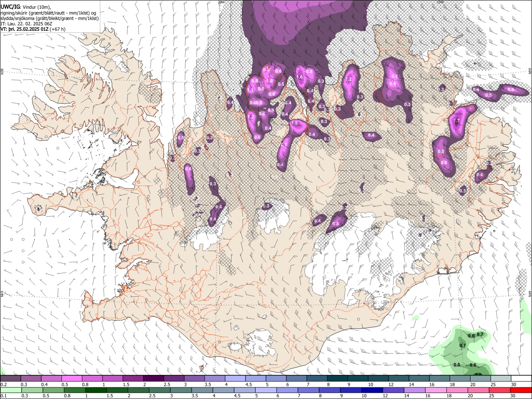Select the snow scale swatch between 1.5 and 2
This screenshot has width=532, height=399.
pyautogui.click(x=133, y=379)
